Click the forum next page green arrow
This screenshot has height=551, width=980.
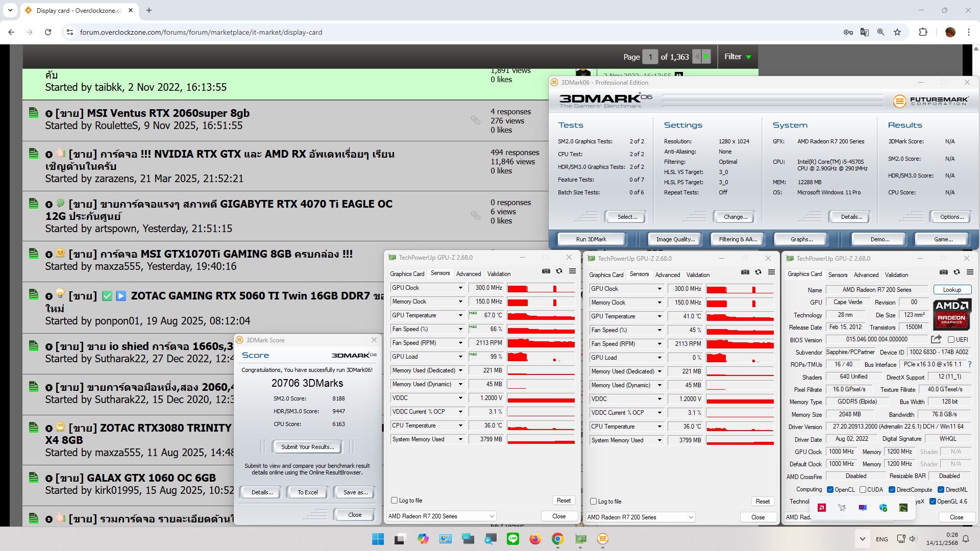click(x=706, y=57)
